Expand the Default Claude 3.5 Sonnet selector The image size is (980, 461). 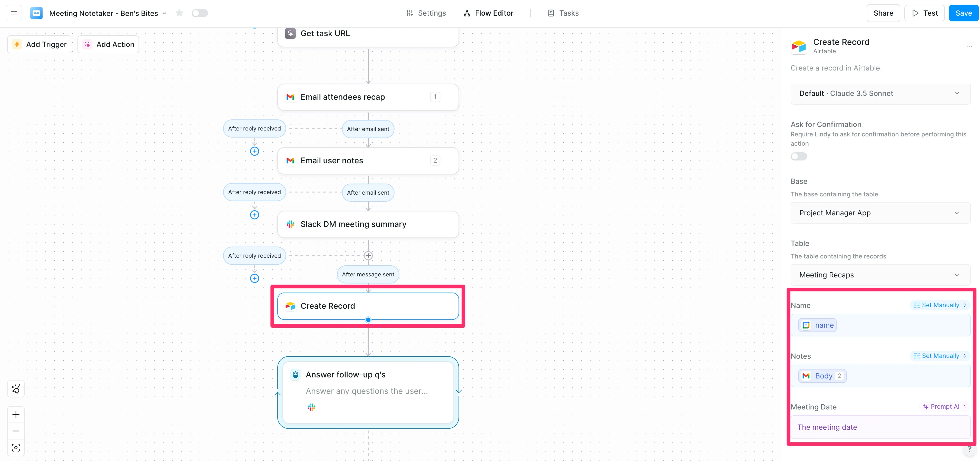pos(880,94)
